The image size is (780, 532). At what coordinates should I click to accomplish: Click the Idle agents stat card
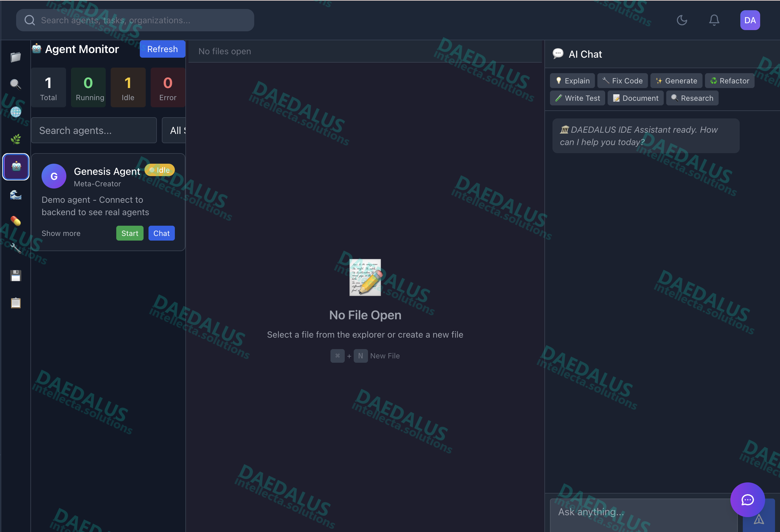pyautogui.click(x=128, y=87)
